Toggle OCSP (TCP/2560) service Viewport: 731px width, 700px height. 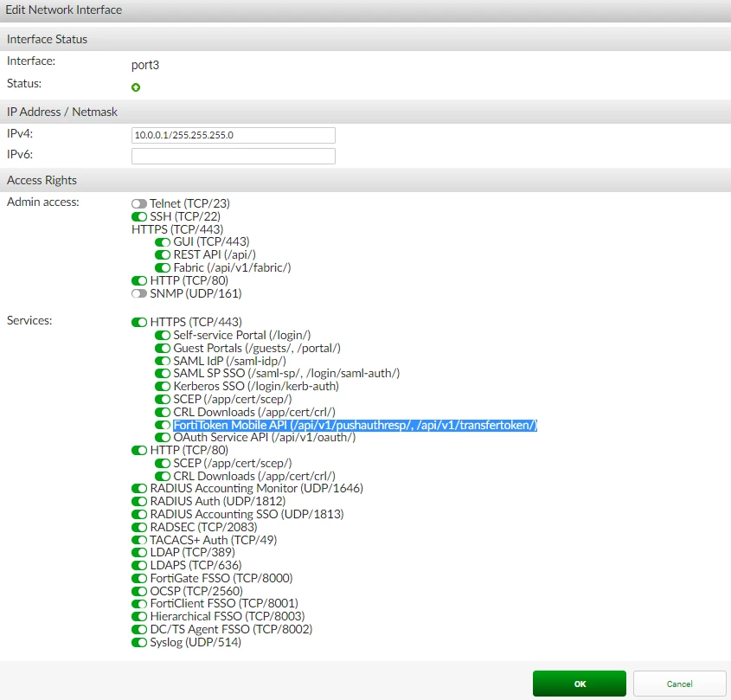pos(139,591)
